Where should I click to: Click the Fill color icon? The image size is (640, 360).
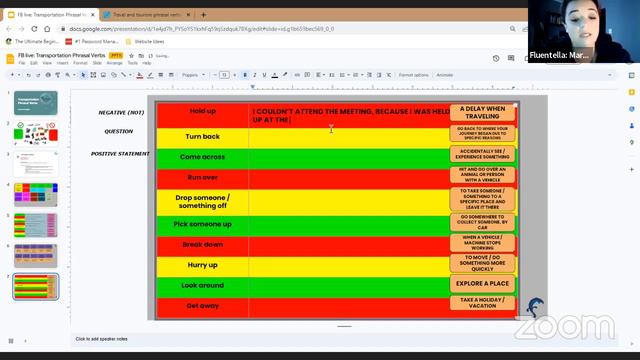pos(140,75)
